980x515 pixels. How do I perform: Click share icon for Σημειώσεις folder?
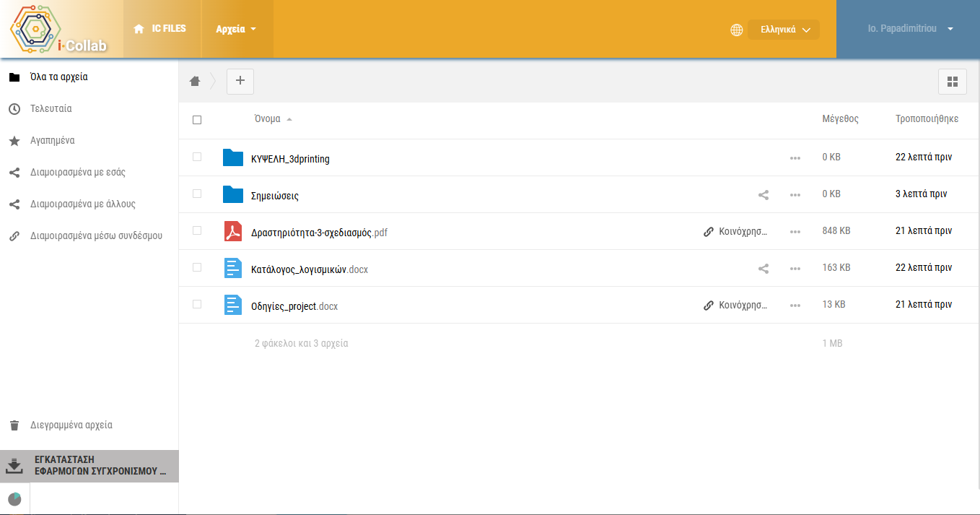point(764,195)
